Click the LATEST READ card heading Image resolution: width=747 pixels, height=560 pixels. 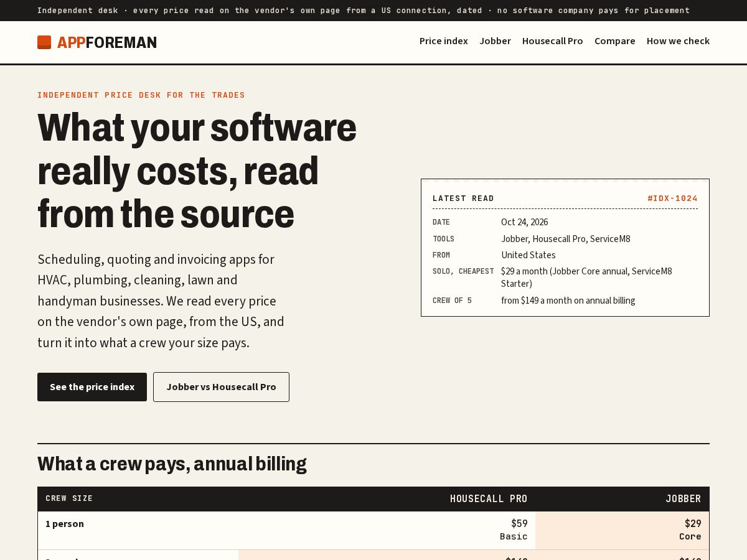point(463,198)
